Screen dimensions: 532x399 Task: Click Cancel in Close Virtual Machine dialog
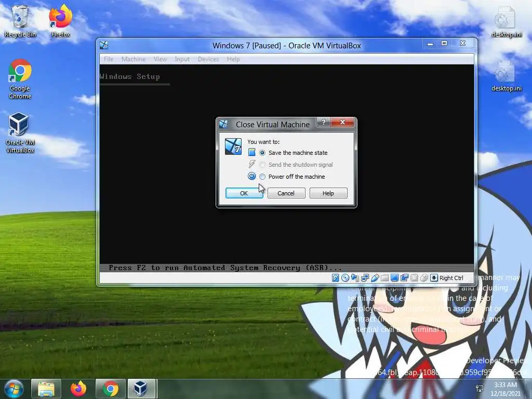tap(286, 193)
